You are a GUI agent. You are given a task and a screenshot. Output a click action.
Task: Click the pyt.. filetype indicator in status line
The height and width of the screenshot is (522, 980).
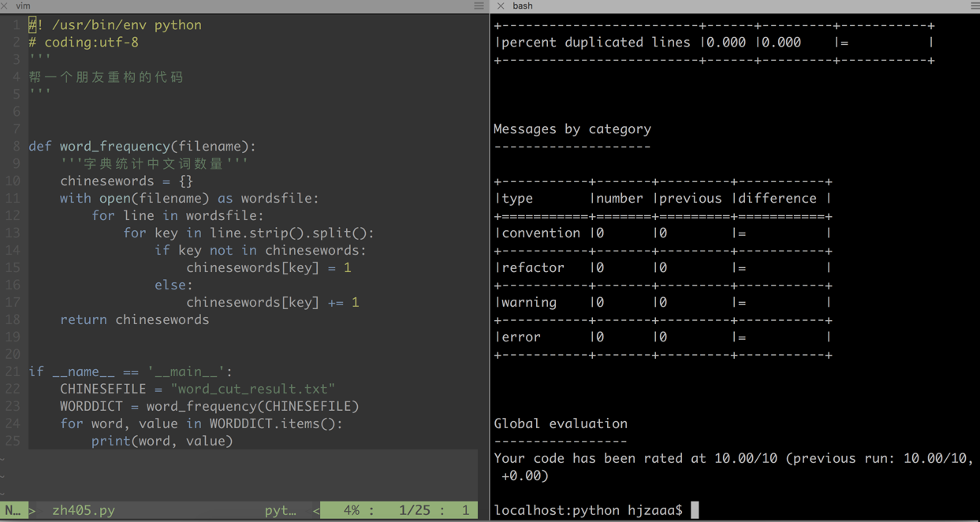pyautogui.click(x=281, y=510)
